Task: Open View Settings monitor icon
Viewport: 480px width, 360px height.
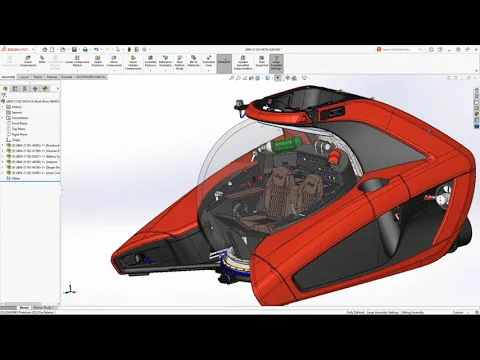Action: click(x=304, y=78)
